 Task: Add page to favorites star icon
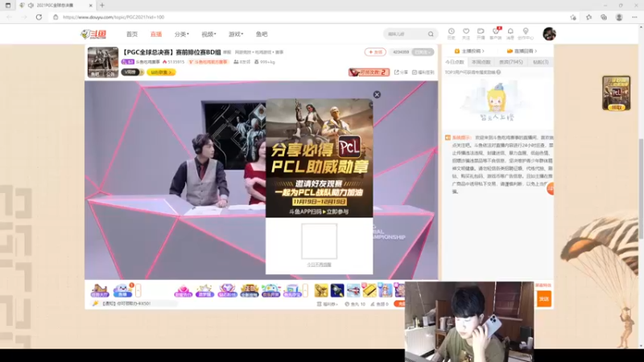click(573, 17)
